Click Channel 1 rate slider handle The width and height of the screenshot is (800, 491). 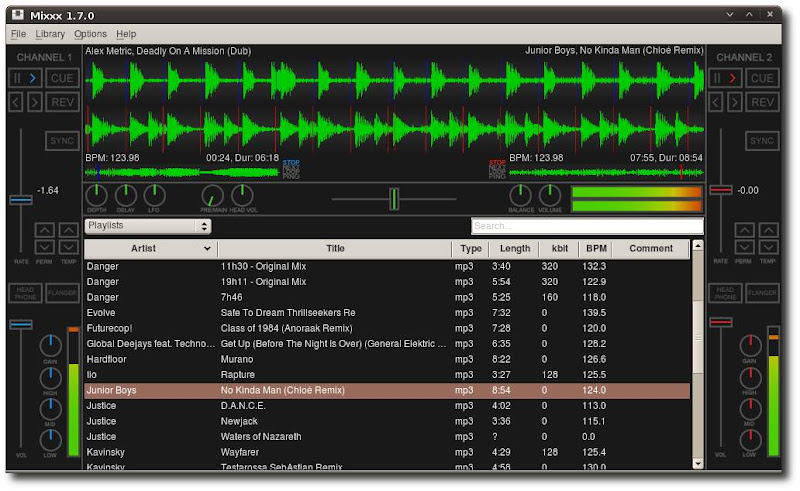pyautogui.click(x=21, y=199)
